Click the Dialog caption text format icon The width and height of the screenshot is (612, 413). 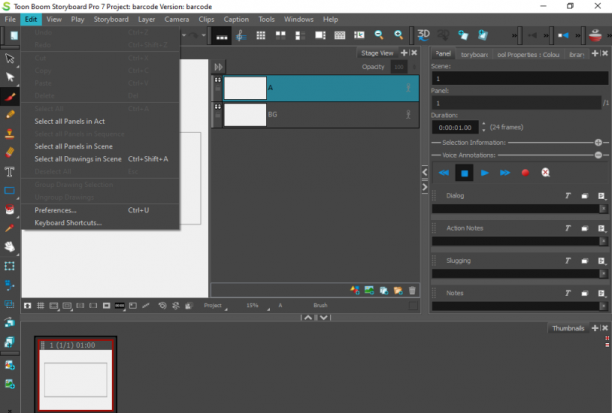568,196
